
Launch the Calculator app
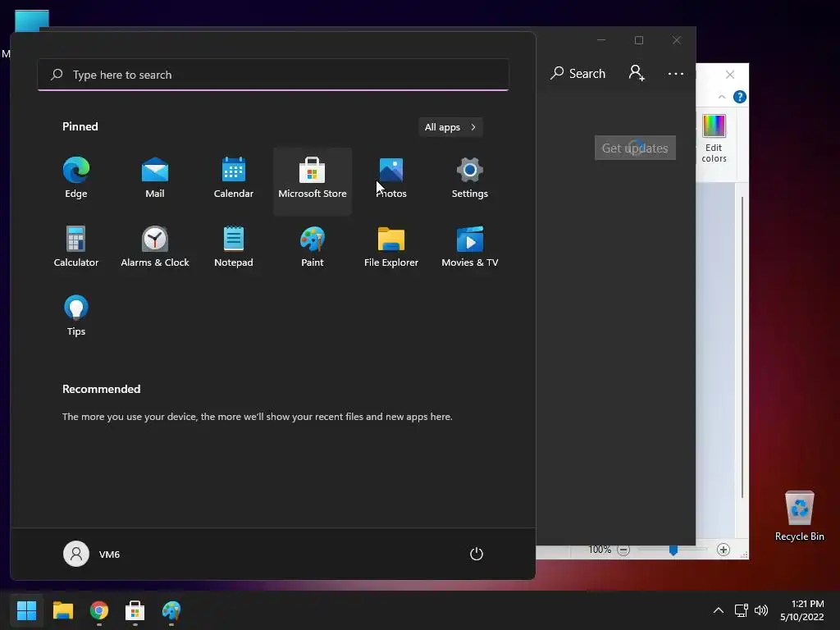click(76, 247)
